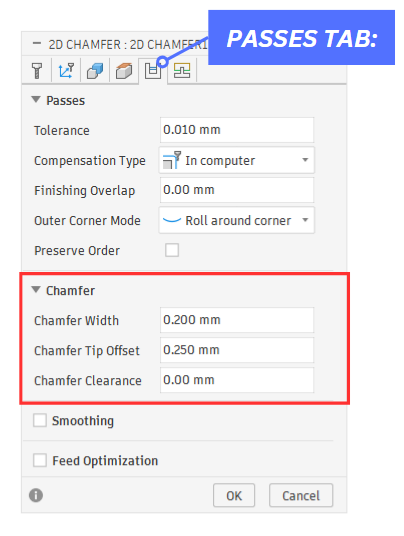Open the Tool tab icon
The width and height of the screenshot is (404, 536).
click(x=37, y=71)
